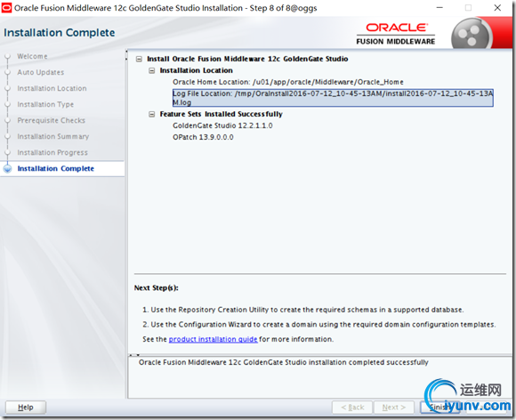Click the Repository Creation Utility step text
Screen dimensions: 516x420
click(303, 310)
